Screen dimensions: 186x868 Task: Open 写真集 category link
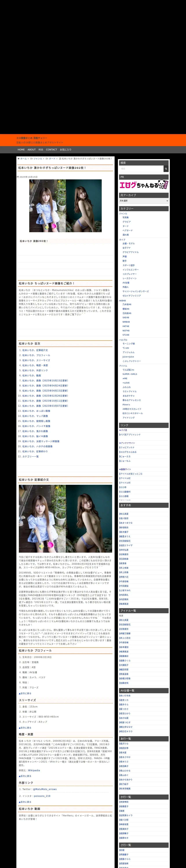126,217
